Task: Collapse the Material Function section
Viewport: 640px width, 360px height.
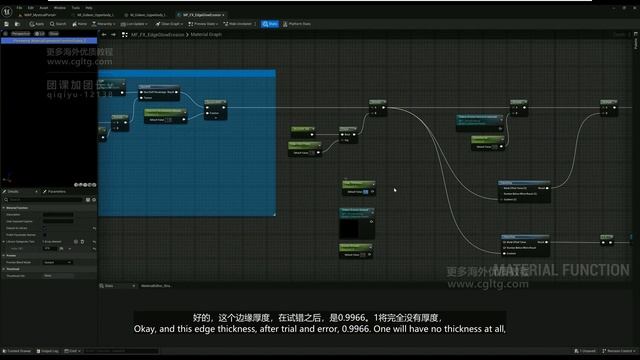Action: (4, 208)
